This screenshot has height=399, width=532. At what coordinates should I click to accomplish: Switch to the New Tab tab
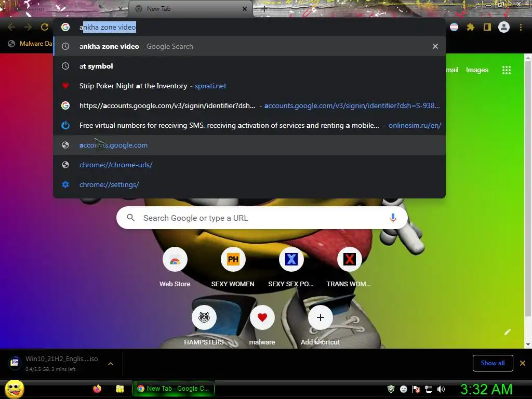pyautogui.click(x=190, y=9)
